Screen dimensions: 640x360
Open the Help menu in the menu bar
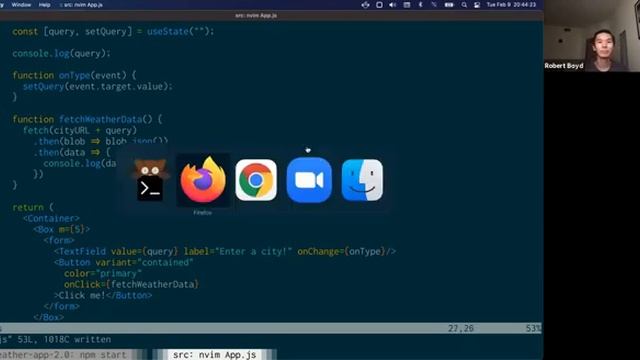click(44, 5)
